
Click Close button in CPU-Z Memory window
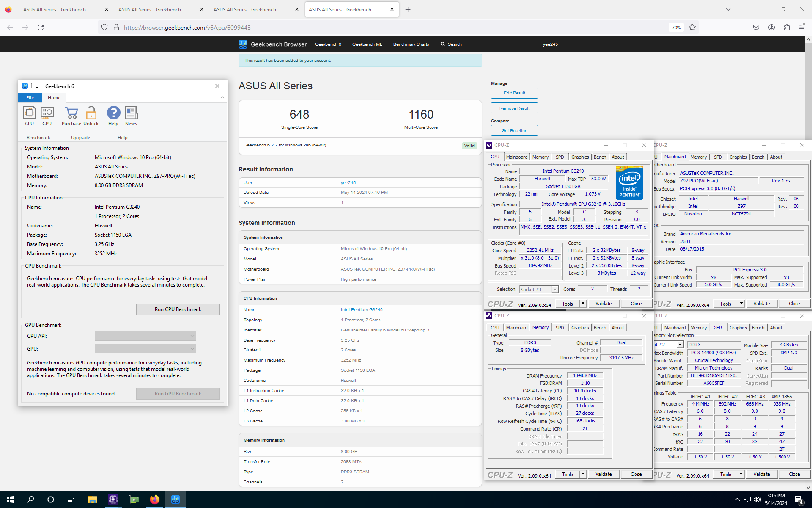pos(636,474)
